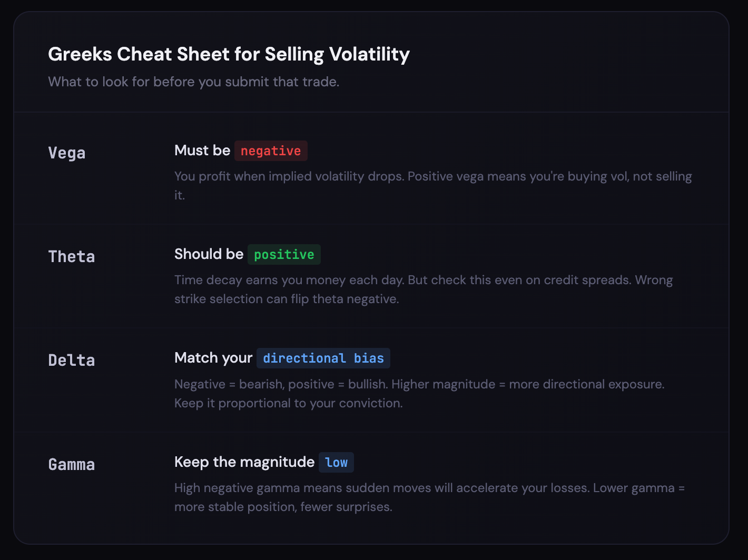The image size is (748, 560).
Task: Click the time decay description paragraph
Action: tap(424, 289)
